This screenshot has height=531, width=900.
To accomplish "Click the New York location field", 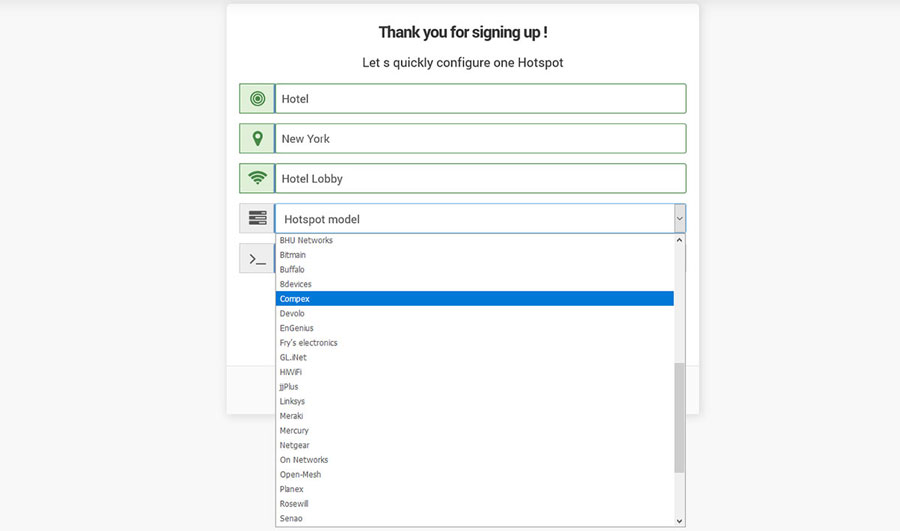I will pos(480,138).
